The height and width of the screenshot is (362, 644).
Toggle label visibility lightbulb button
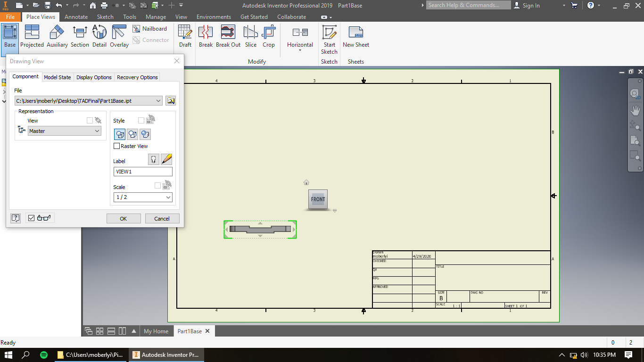[154, 159]
